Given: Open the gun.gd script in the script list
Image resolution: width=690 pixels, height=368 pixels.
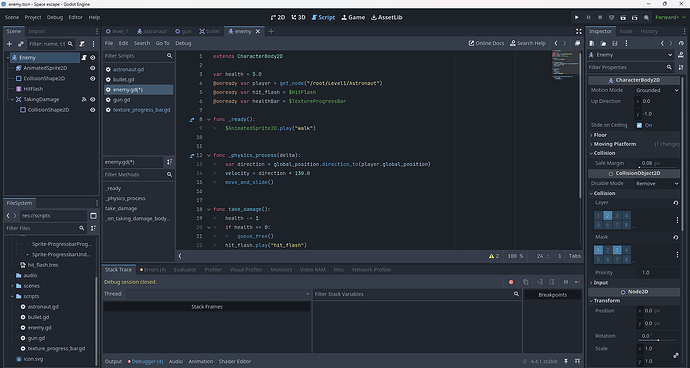Looking at the screenshot, I should (121, 100).
